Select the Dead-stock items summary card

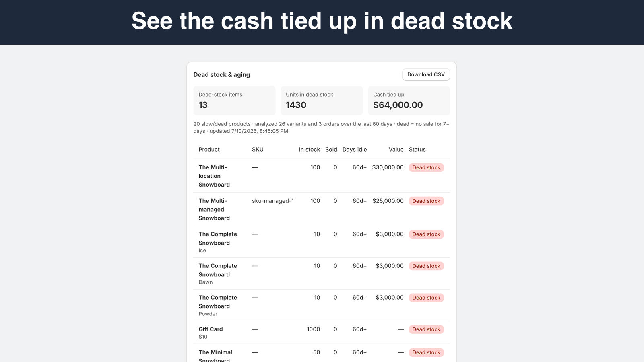click(234, 101)
